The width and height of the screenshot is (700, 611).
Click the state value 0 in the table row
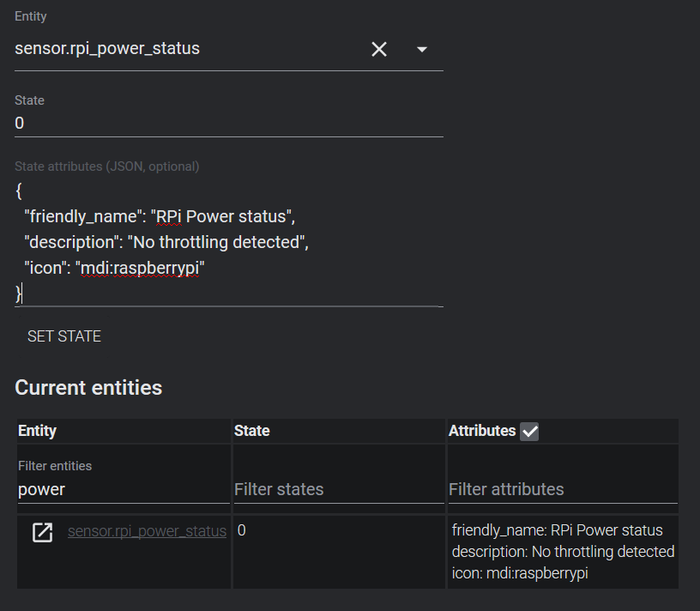tap(242, 531)
